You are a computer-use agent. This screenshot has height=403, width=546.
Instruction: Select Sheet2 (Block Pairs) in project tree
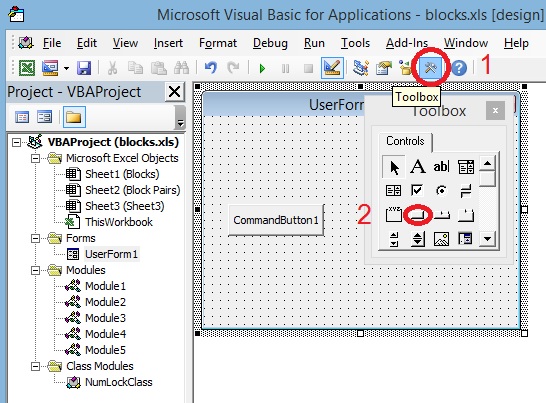click(133, 190)
